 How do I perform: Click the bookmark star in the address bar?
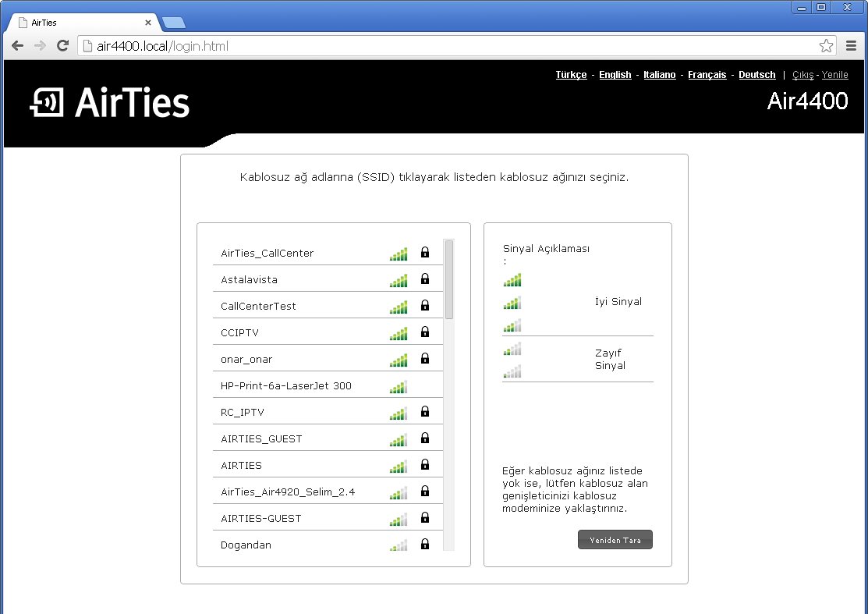pyautogui.click(x=826, y=45)
